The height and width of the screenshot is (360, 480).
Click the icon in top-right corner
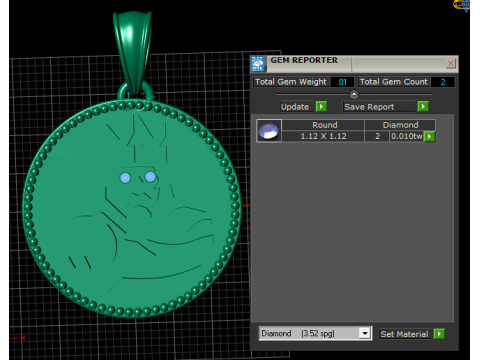[x=463, y=5]
